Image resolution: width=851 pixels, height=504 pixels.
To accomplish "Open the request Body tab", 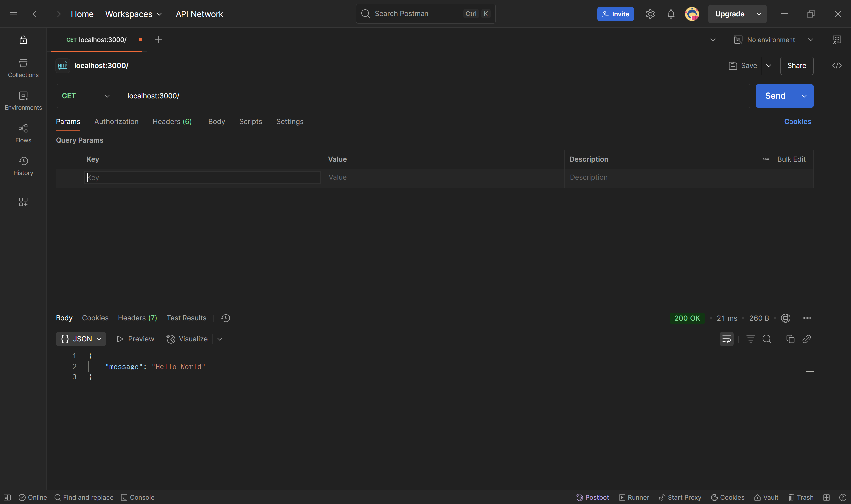I will (217, 122).
